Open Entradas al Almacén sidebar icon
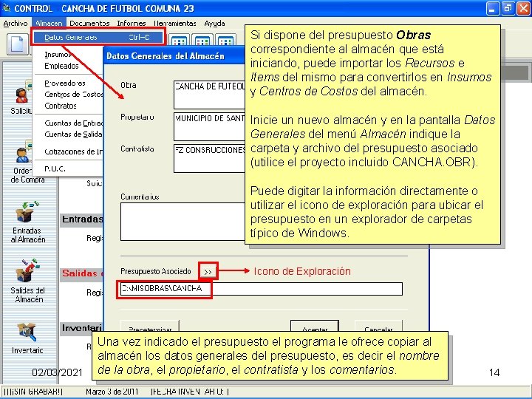This screenshot has height=399, width=532. [x=28, y=222]
